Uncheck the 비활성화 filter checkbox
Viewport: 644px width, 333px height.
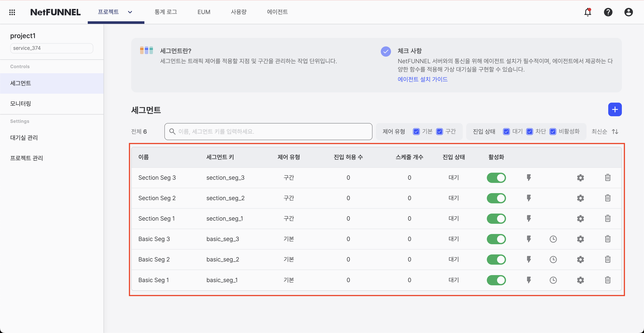tap(553, 132)
